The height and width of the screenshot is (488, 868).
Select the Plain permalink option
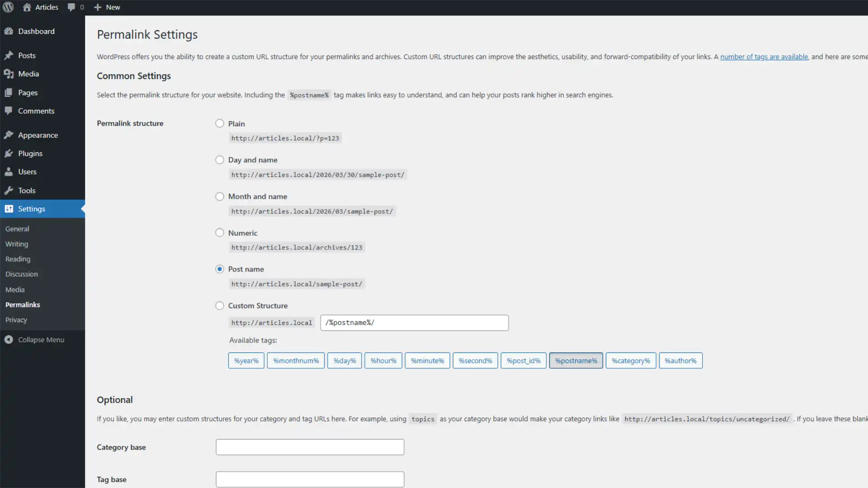pyautogui.click(x=220, y=123)
